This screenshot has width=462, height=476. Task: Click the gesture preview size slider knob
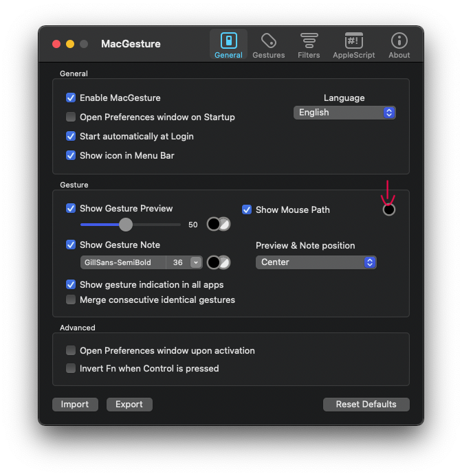click(126, 225)
